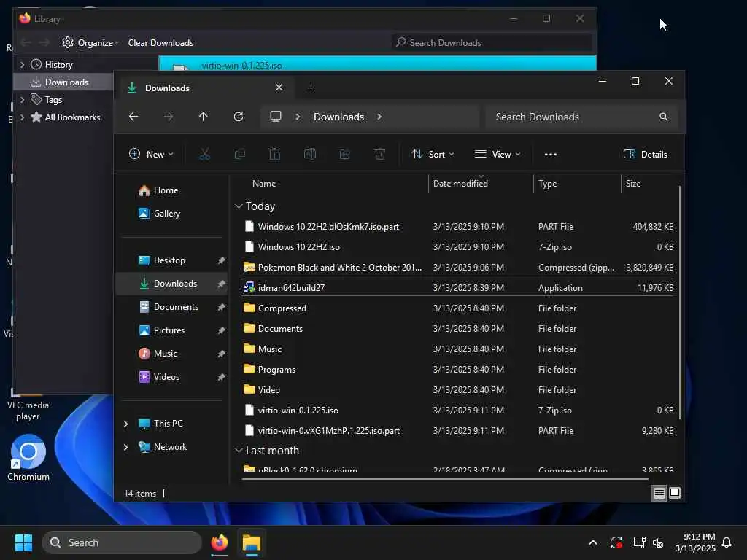
Task: Expand This PC in navigation pane
Action: tap(125, 424)
